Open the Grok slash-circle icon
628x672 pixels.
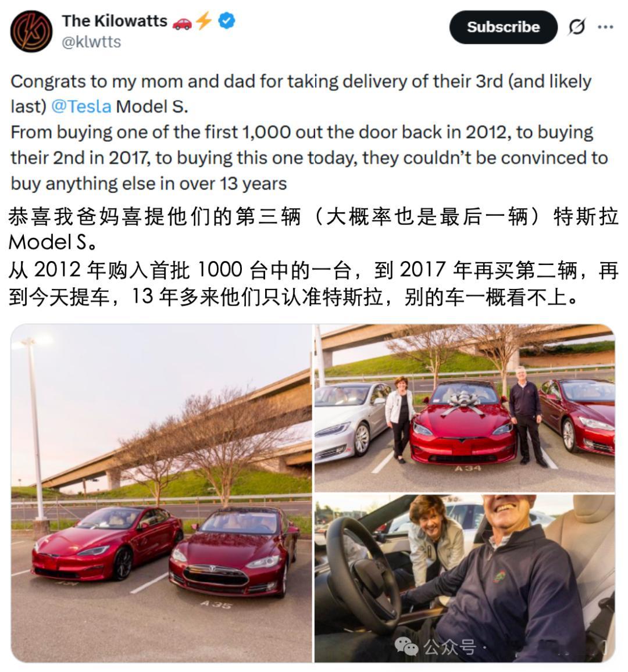(577, 27)
